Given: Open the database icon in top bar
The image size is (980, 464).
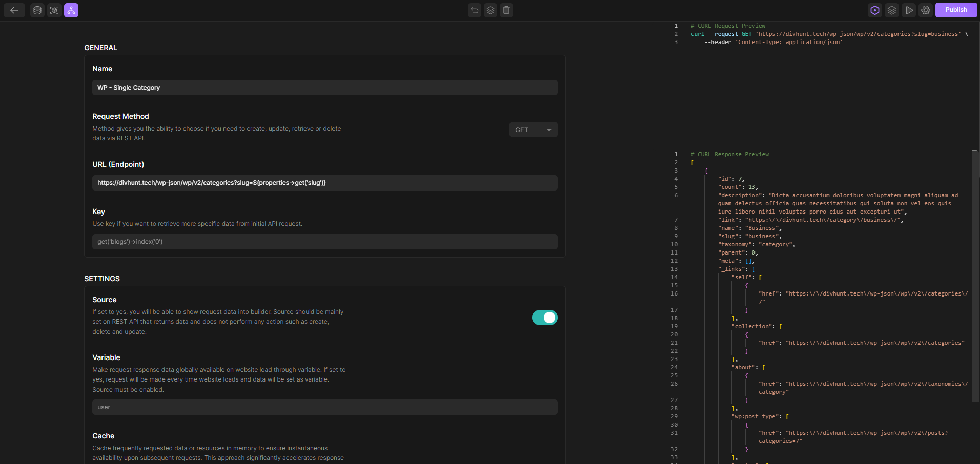Looking at the screenshot, I should (37, 10).
